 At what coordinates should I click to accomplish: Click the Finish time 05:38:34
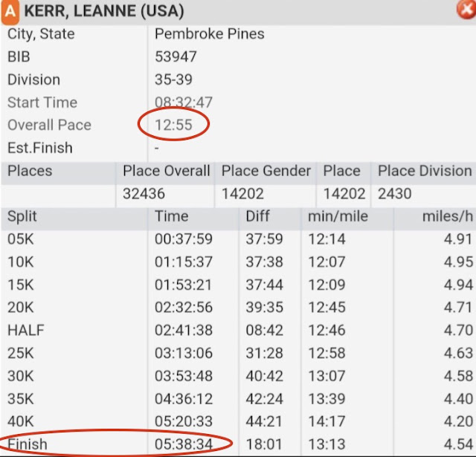(184, 444)
